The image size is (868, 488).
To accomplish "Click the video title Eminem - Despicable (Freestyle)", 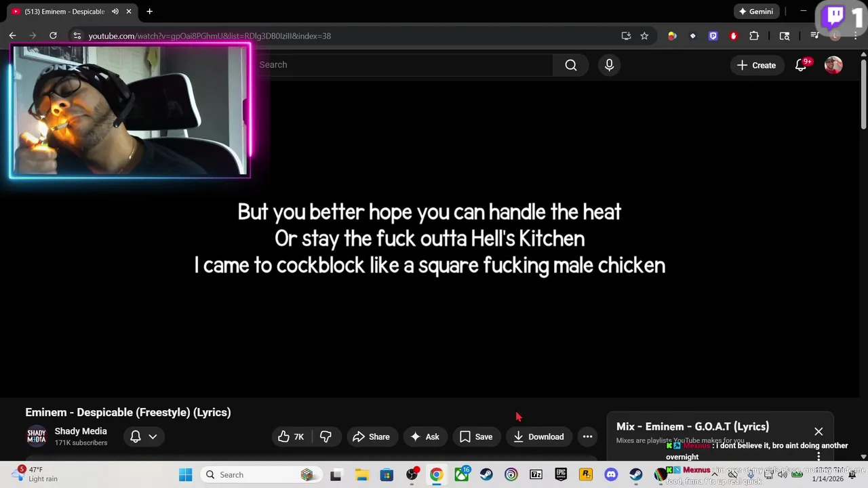I will click(x=128, y=412).
